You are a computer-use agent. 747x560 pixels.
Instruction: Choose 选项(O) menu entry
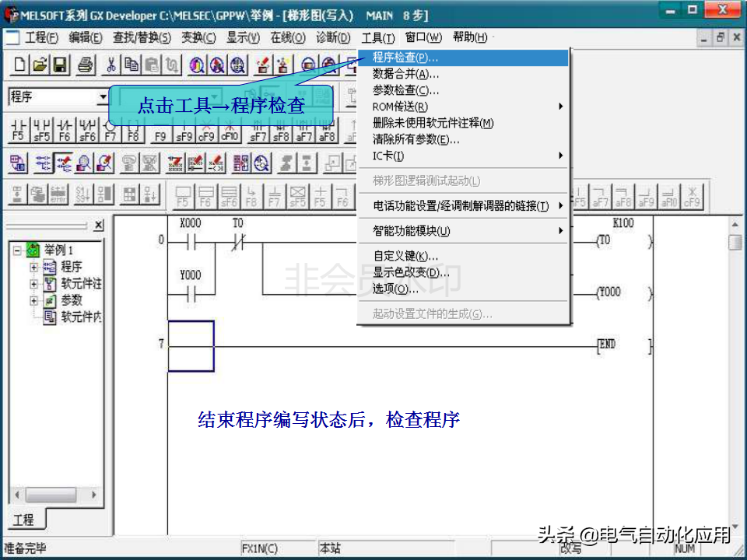tap(462, 289)
